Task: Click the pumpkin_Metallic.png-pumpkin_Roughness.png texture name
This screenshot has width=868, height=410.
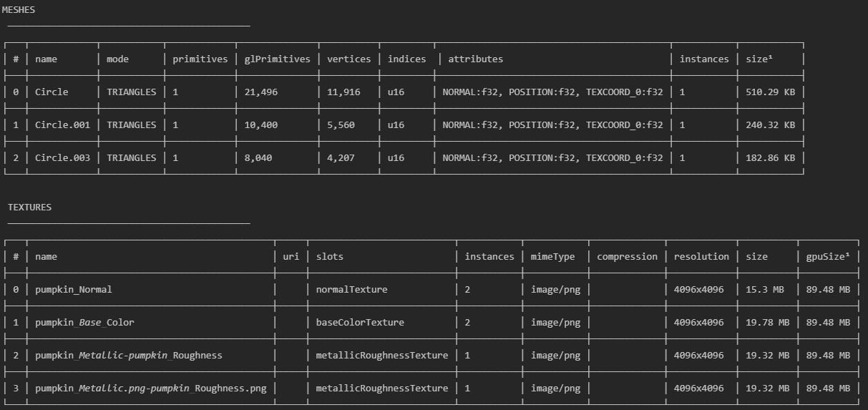Action: tap(150, 389)
